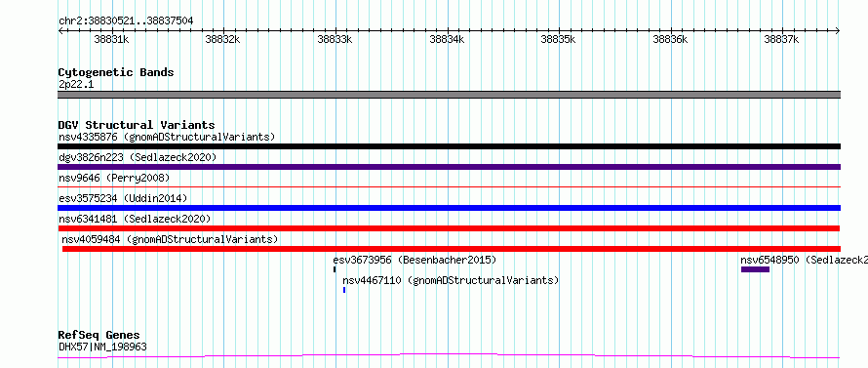Click the thin red nsv9646 variant line
Screen dimensions: 868x368
click(x=449, y=187)
